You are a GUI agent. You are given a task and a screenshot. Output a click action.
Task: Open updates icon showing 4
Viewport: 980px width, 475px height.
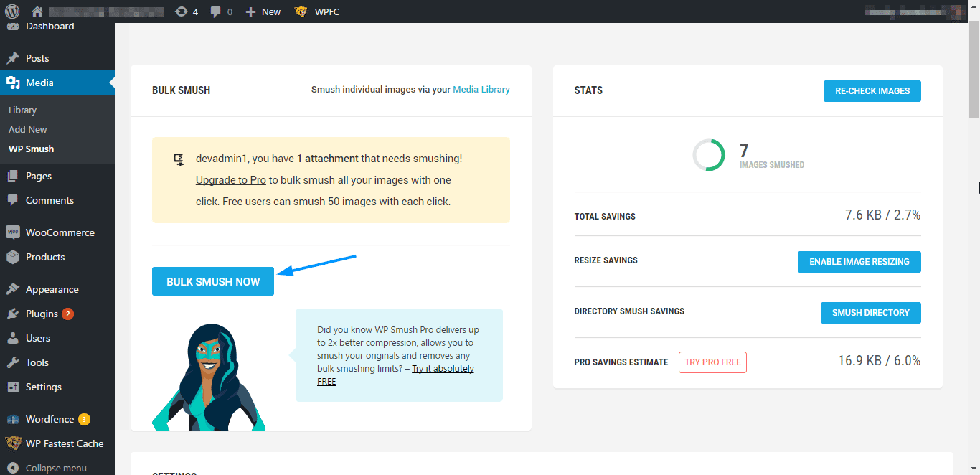pos(182,11)
